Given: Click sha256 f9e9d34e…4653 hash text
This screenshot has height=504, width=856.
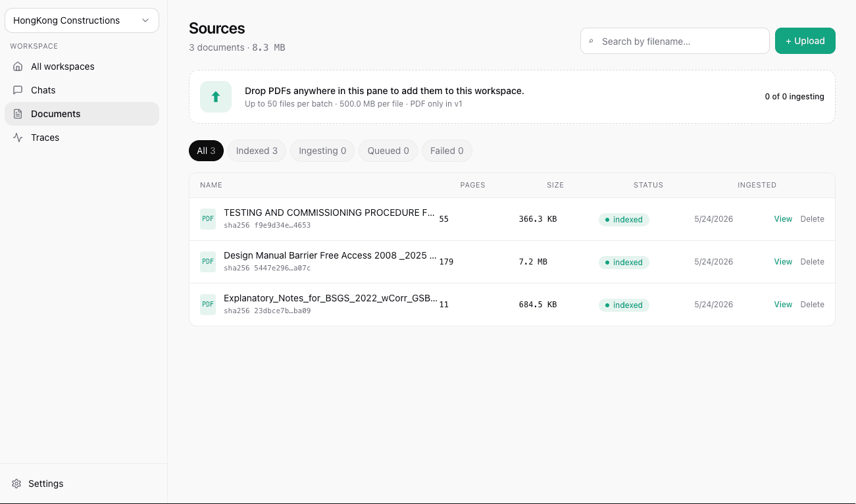Looking at the screenshot, I should pos(267,225).
